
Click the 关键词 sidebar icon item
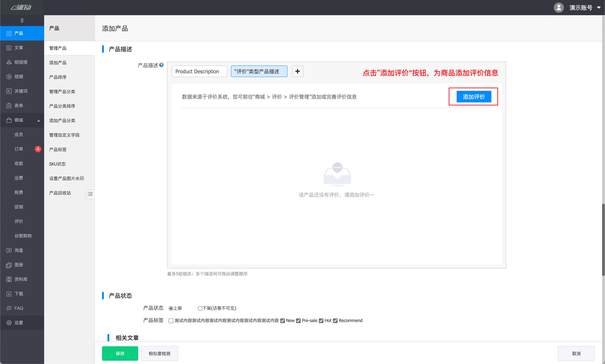coord(9,91)
